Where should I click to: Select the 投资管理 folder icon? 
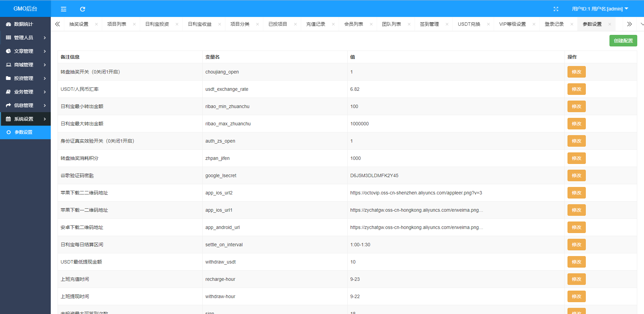(8, 78)
